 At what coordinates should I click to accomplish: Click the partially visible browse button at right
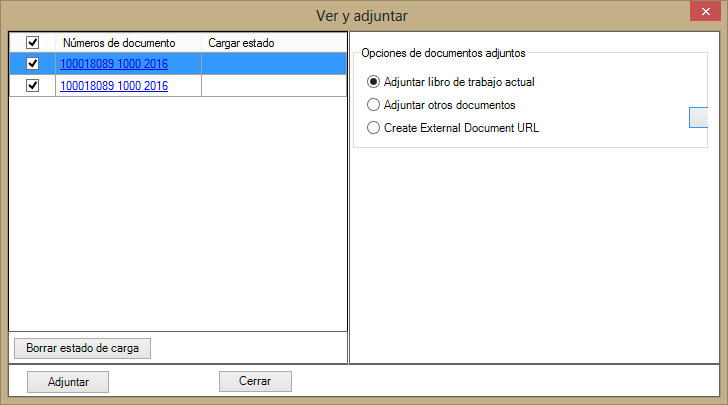[698, 117]
